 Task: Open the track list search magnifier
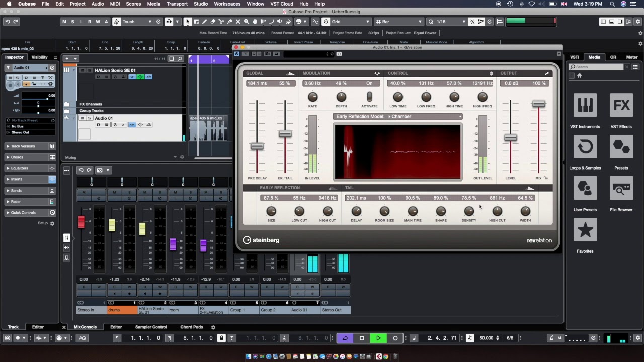[180, 59]
